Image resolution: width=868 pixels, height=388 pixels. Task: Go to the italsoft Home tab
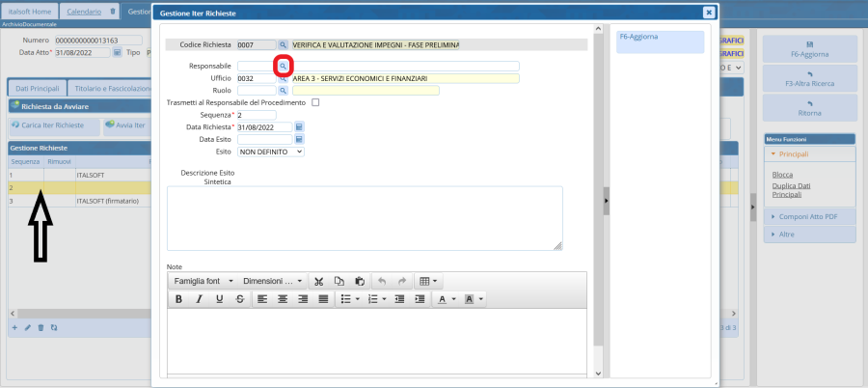click(29, 12)
